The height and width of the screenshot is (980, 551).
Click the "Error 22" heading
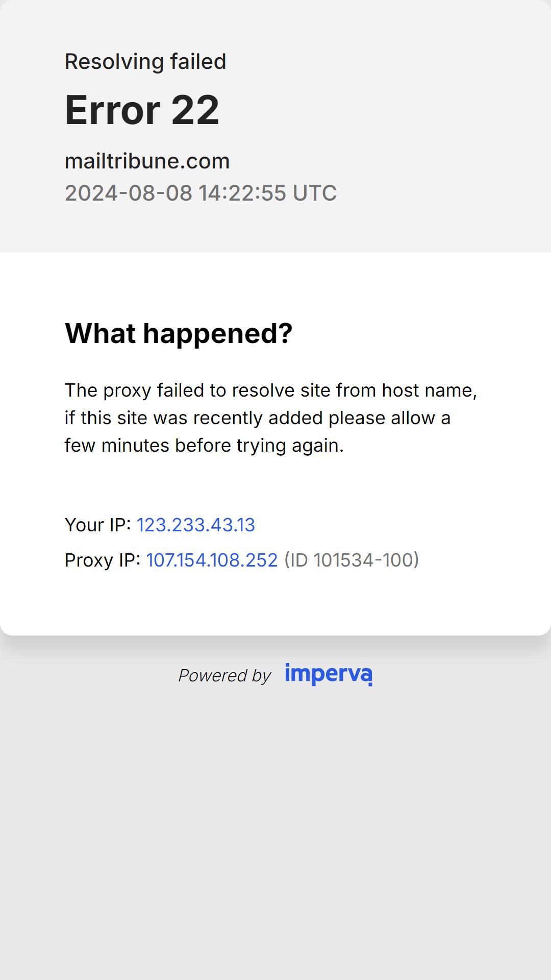(142, 110)
